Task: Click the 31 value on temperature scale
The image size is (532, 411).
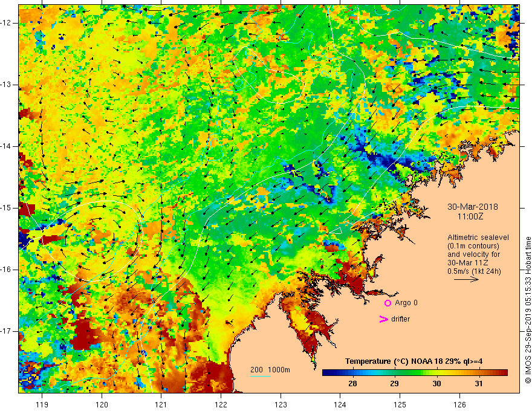Action: (478, 384)
